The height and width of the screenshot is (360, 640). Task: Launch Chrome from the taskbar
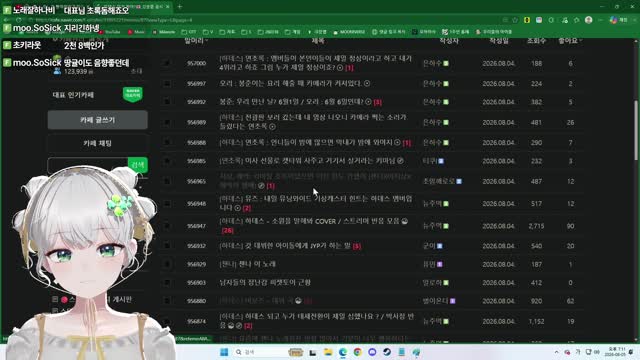[357, 352]
